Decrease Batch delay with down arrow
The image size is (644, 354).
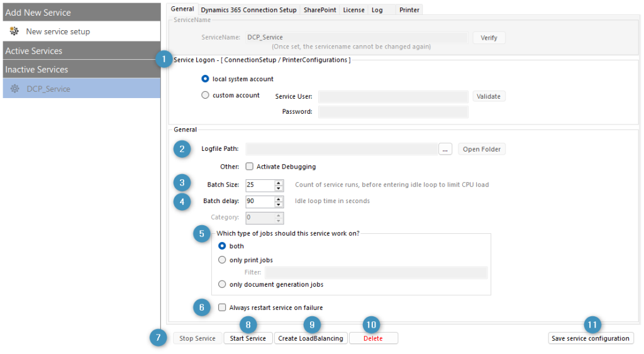click(279, 204)
